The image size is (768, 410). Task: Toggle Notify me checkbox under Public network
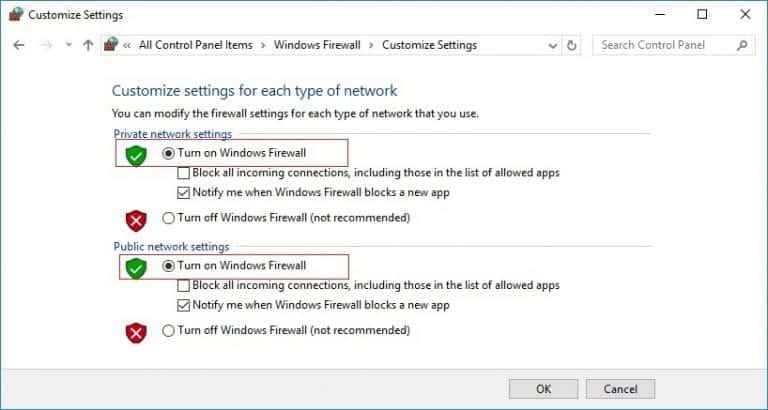tap(184, 305)
